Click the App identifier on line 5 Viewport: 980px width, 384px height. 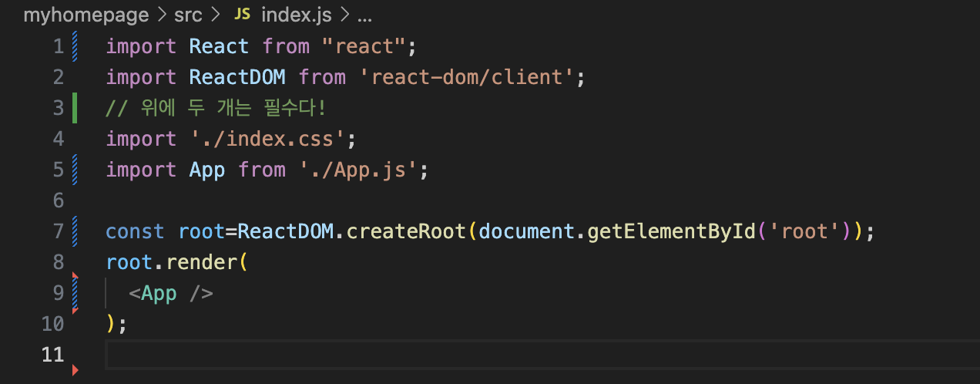[x=207, y=170]
